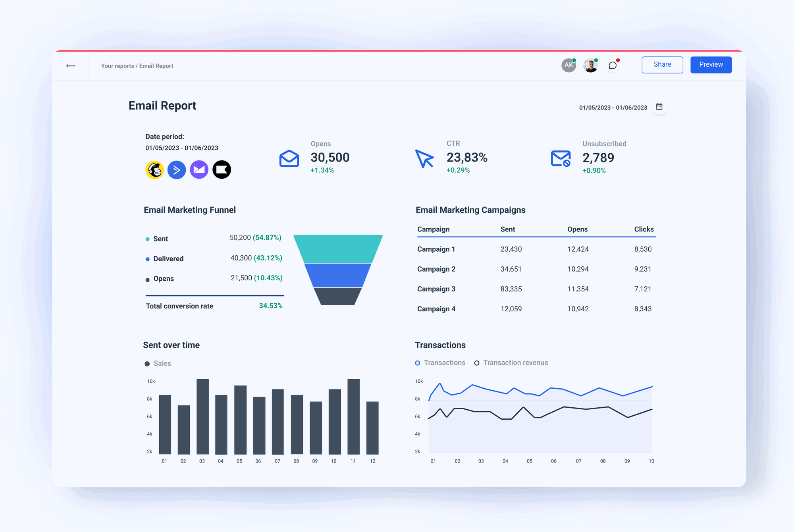Click the Unsubscribed email icon

point(561,158)
